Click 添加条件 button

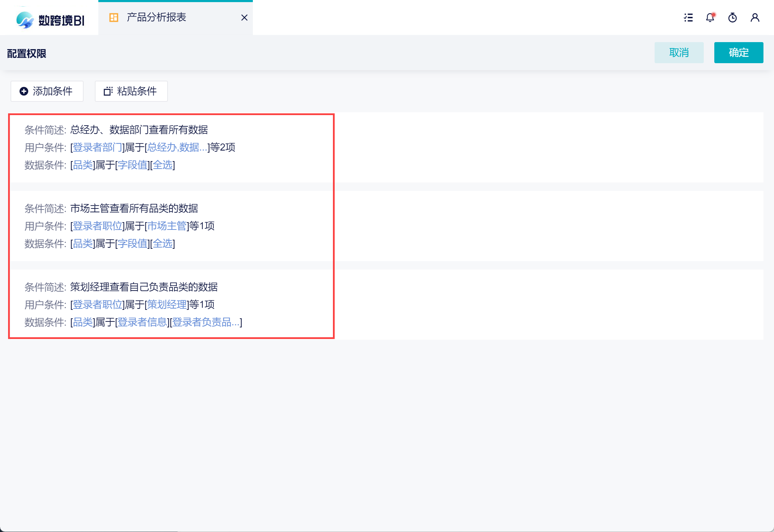click(47, 91)
